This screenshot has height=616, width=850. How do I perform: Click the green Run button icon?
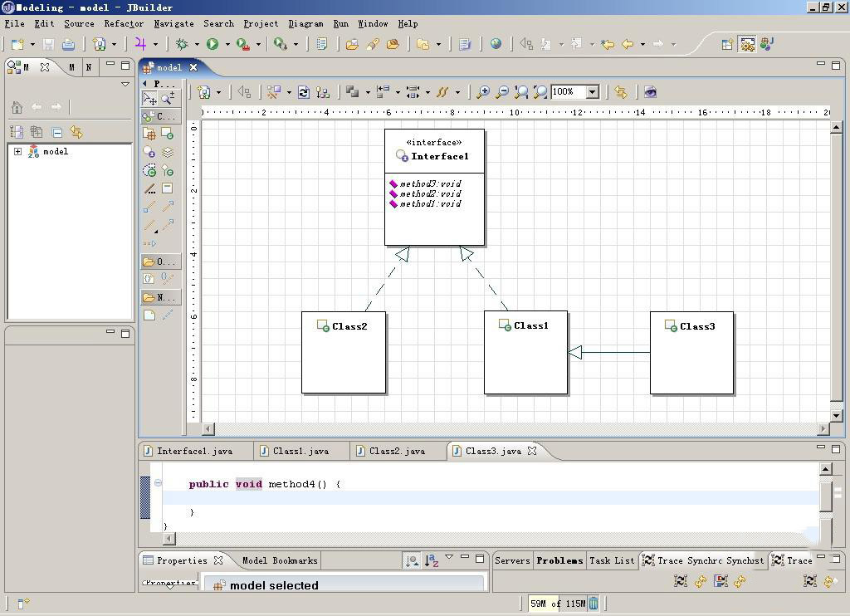pyautogui.click(x=212, y=44)
